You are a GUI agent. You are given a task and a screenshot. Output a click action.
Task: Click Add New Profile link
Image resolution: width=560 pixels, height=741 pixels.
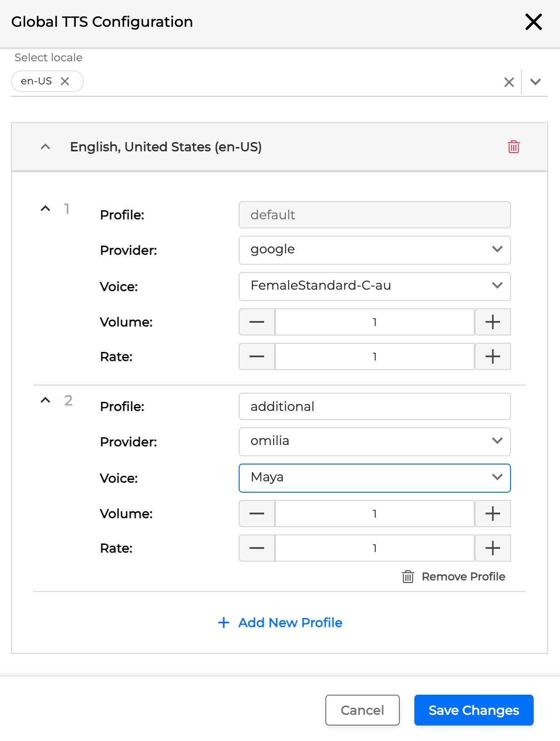pyautogui.click(x=280, y=622)
